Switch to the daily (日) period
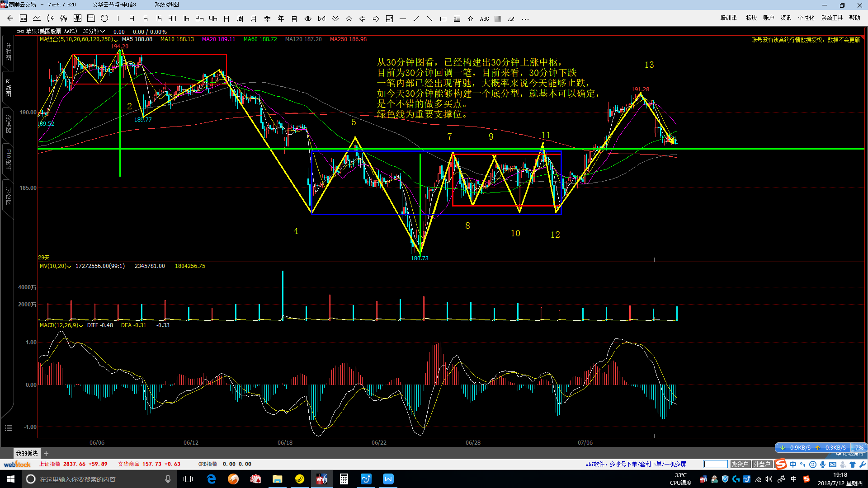This screenshot has width=868, height=488. 226,19
